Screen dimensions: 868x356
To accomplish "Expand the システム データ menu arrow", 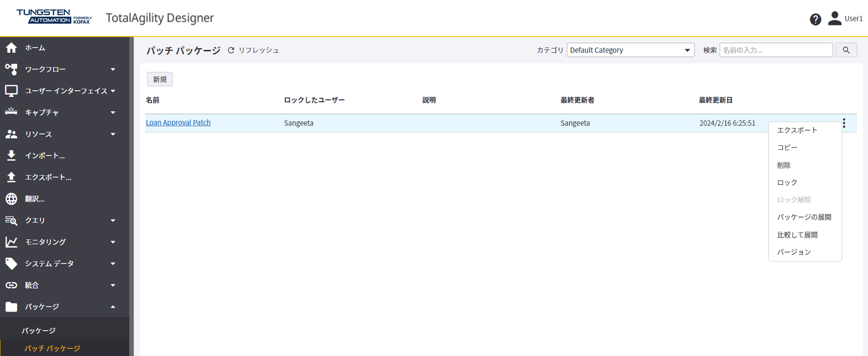I will click(113, 264).
